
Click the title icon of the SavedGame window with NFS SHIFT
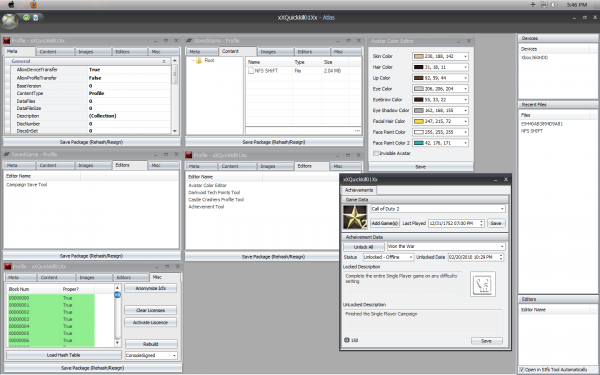(x=189, y=41)
